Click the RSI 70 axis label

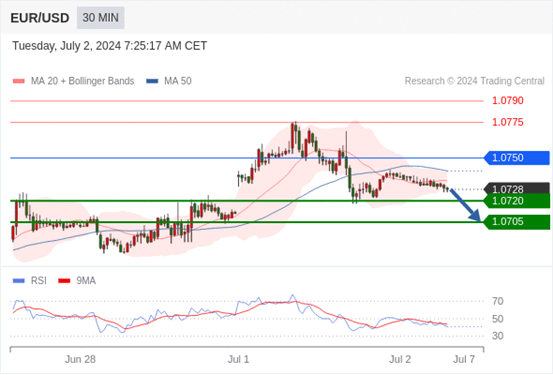point(498,301)
